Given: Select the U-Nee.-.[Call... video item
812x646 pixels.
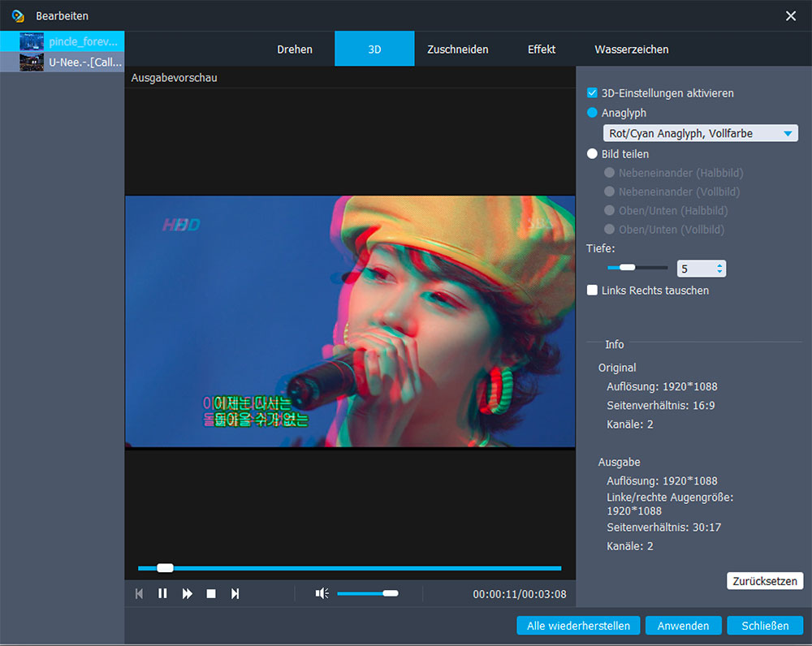Looking at the screenshot, I should [x=63, y=62].
